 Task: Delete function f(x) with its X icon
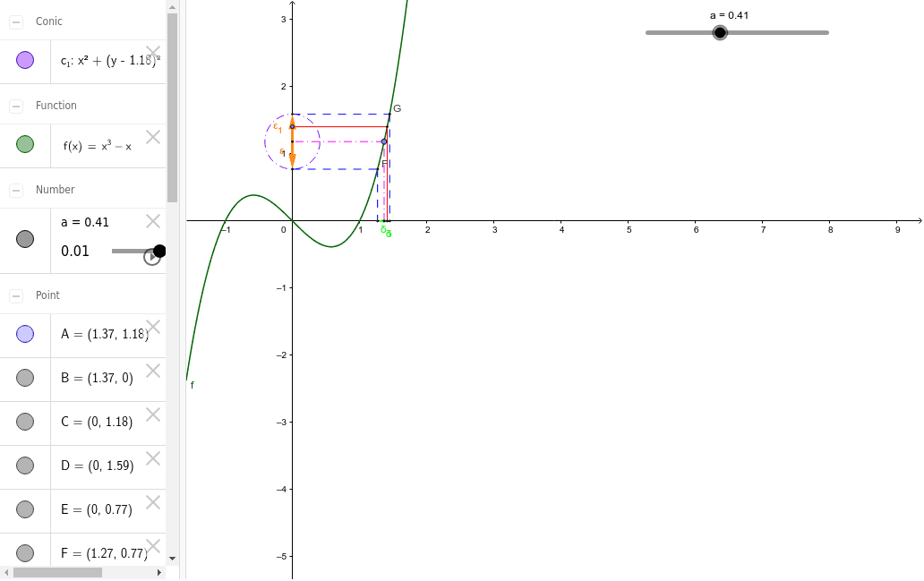tap(153, 137)
